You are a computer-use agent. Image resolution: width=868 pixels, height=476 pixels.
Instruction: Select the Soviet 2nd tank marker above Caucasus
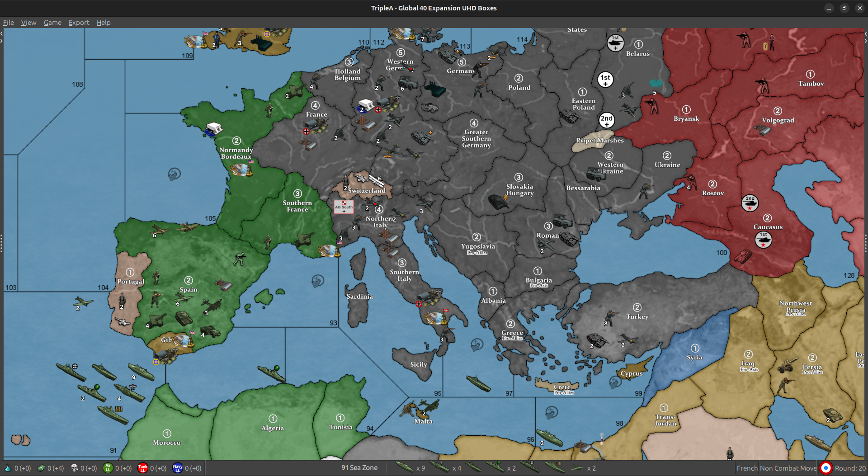(x=750, y=203)
